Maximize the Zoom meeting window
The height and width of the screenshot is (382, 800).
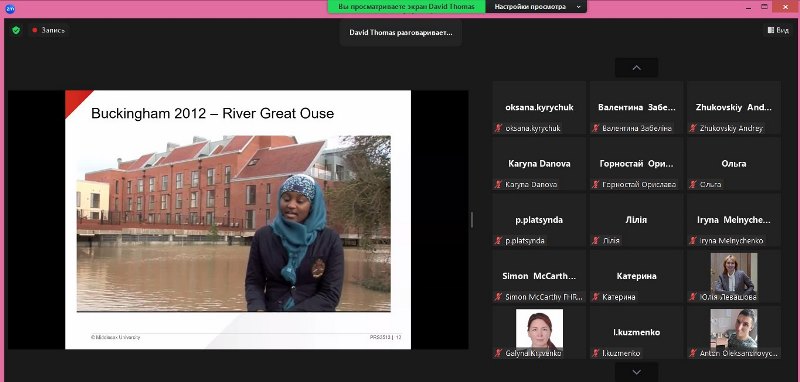pyautogui.click(x=764, y=7)
